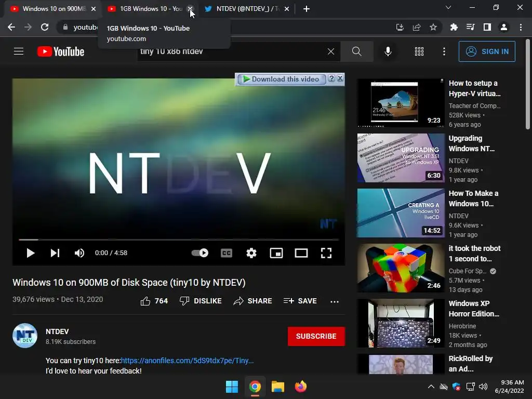Open Rubik's cube robot video thumbnail

click(401, 268)
